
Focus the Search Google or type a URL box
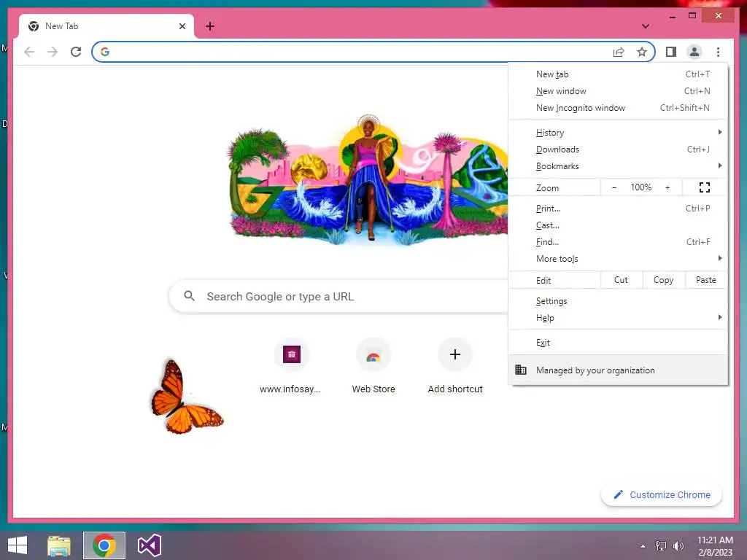pos(338,296)
